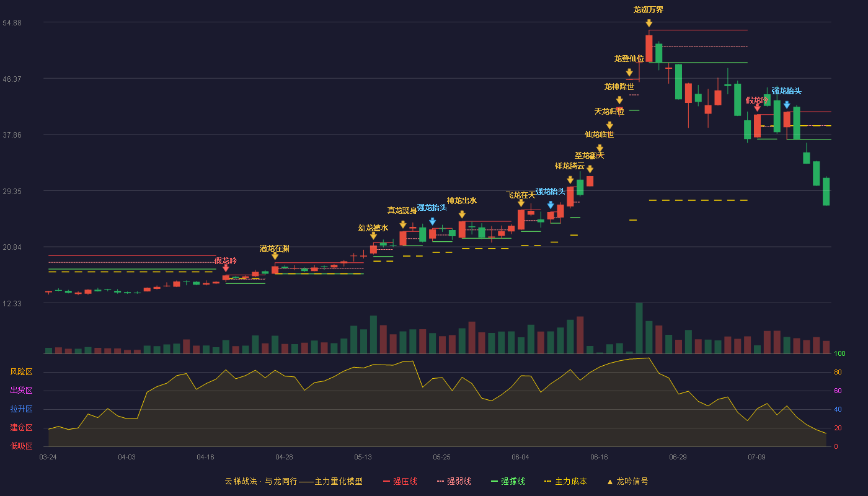The height and width of the screenshot is (496, 868).
Task: Click the 29.35 price axis label
Action: tap(12, 191)
